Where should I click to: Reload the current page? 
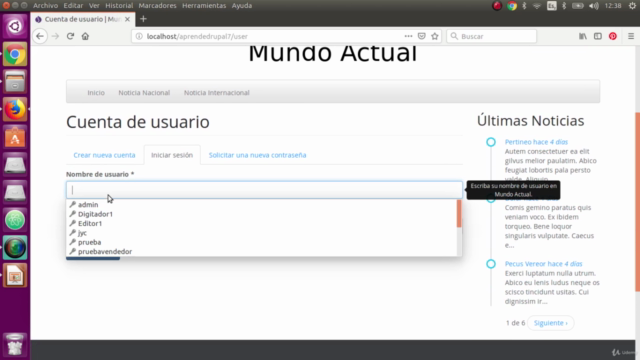pos(70,36)
